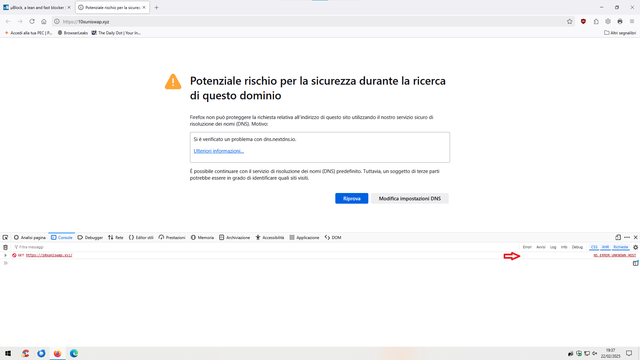Viewport: 640px width, 360px height.
Task: Toggle responsive design mode icon in devtools
Action: tap(618, 237)
